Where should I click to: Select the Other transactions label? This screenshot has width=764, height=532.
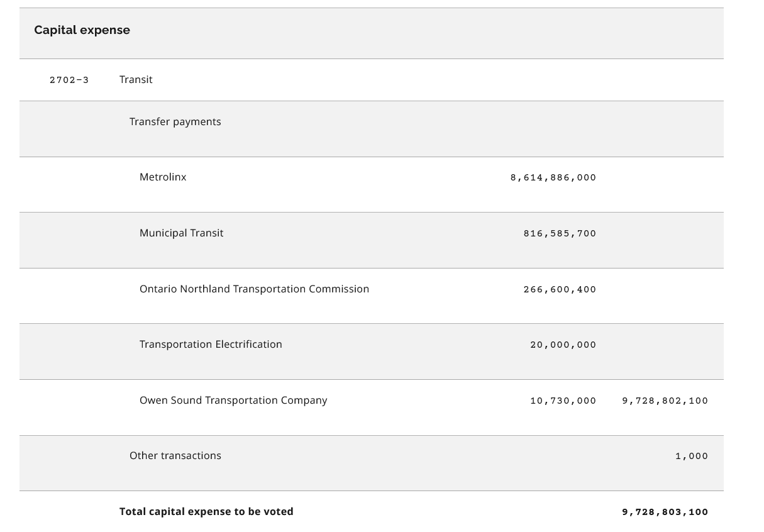tap(175, 456)
